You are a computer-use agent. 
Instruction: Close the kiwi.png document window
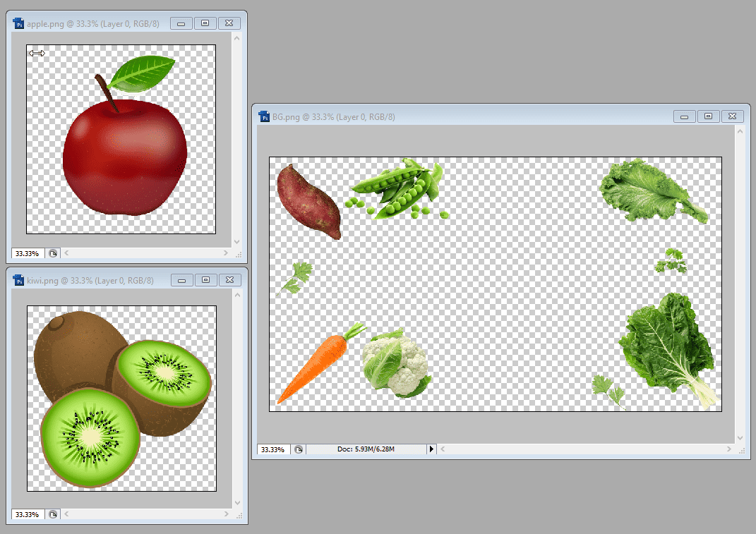click(x=228, y=280)
